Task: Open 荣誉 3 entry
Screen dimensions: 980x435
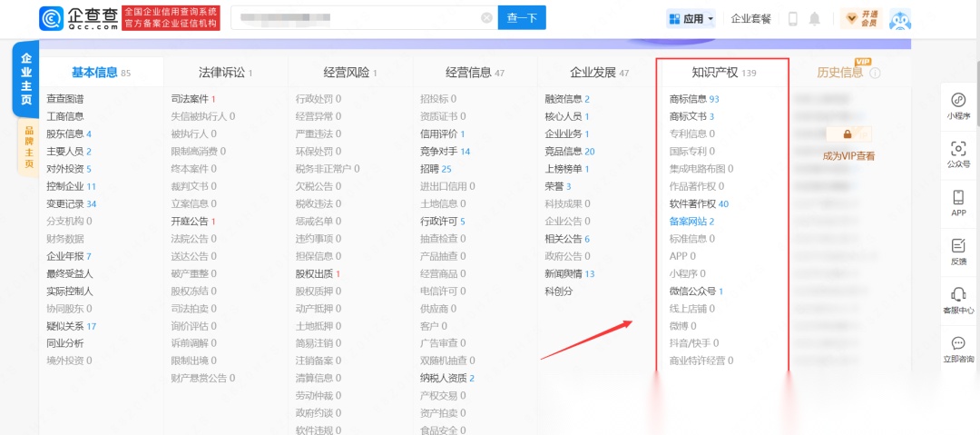Action: pos(558,186)
